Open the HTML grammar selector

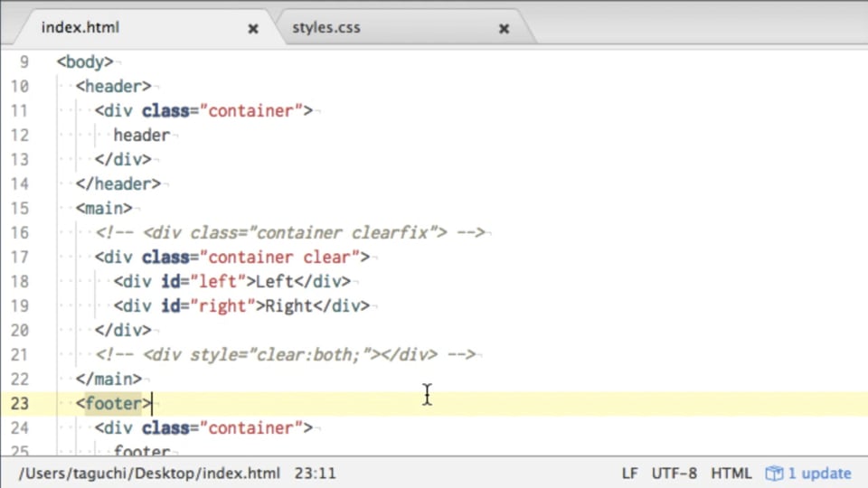tap(731, 474)
